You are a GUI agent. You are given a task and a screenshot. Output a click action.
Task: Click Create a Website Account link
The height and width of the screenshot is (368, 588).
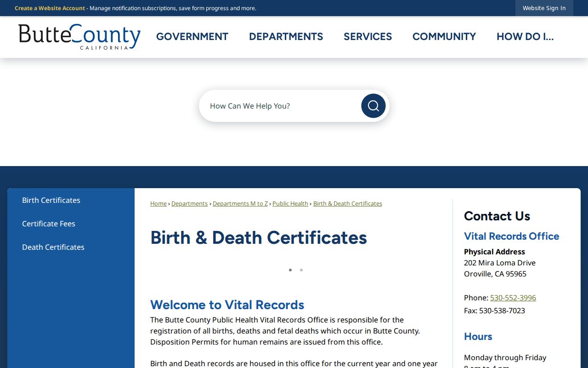(50, 8)
